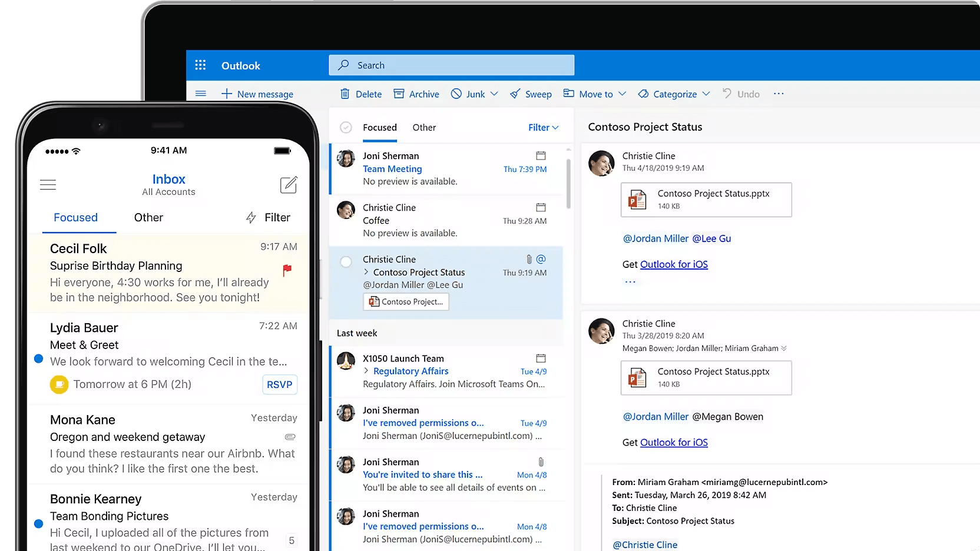The height and width of the screenshot is (551, 980).
Task: Select the Other tab on phone
Action: coord(148,217)
